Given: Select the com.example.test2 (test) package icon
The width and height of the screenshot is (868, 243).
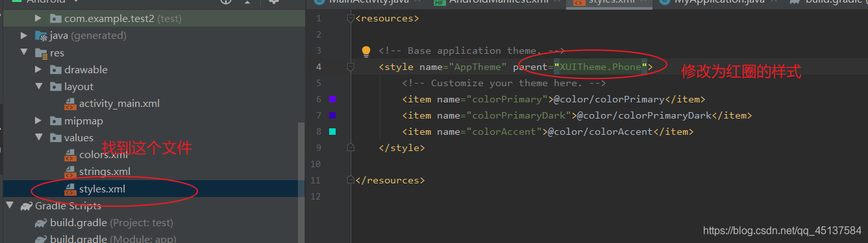Looking at the screenshot, I should pyautogui.click(x=55, y=19).
